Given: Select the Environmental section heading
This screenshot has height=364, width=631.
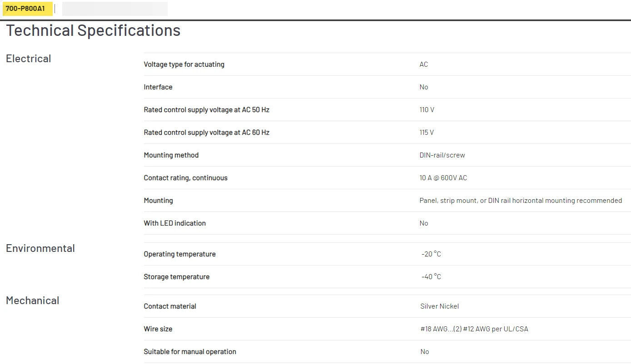Looking at the screenshot, I should 40,248.
